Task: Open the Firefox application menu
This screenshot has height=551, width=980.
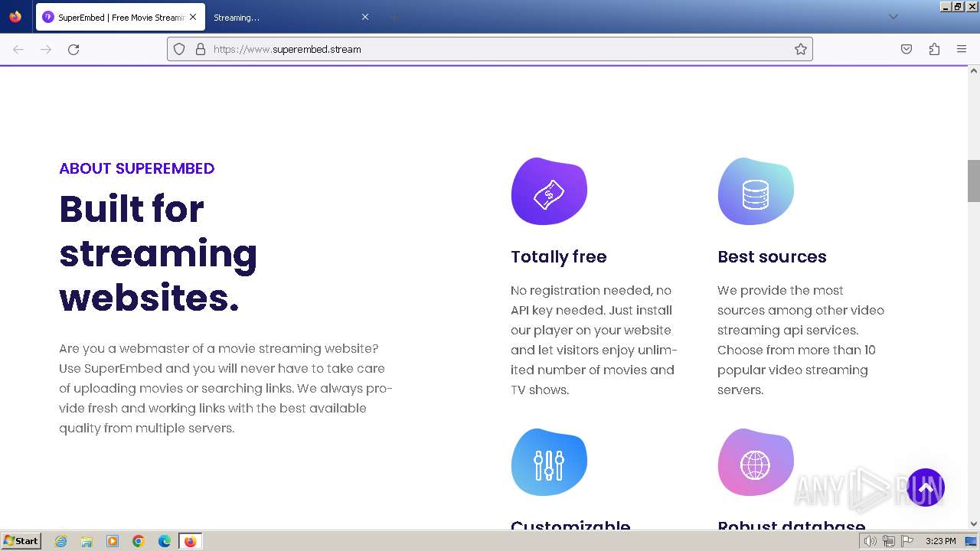Action: pyautogui.click(x=962, y=49)
